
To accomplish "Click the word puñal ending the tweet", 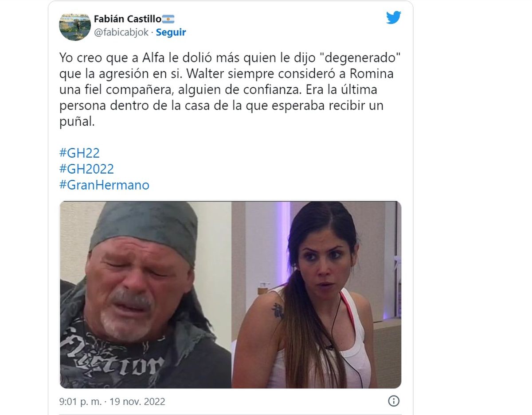I will tap(77, 122).
